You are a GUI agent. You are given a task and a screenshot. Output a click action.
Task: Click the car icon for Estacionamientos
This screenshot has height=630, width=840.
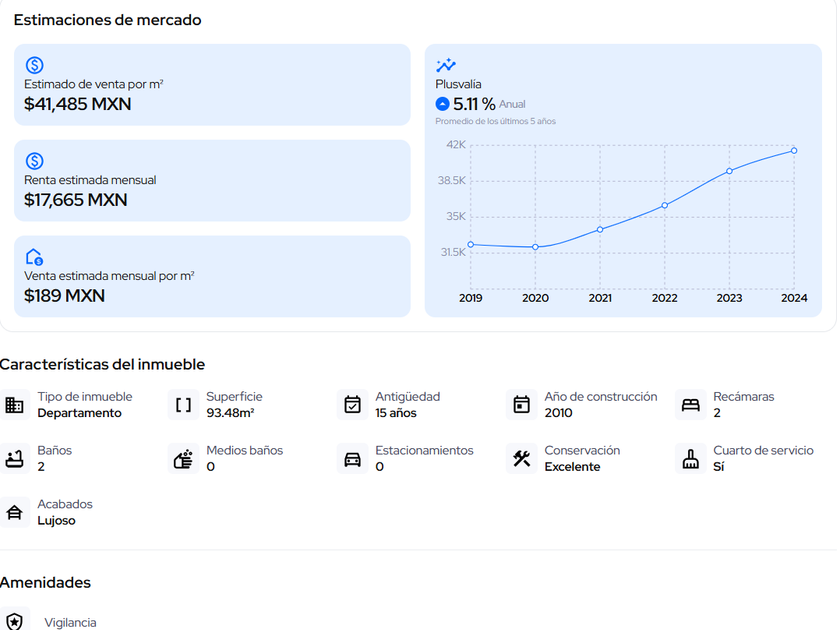[x=352, y=459]
